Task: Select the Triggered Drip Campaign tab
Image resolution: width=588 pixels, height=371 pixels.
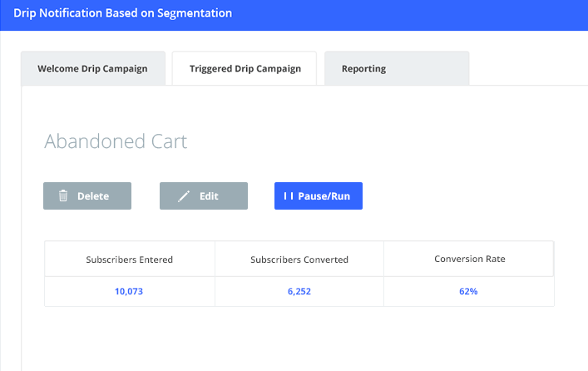Action: coord(244,69)
